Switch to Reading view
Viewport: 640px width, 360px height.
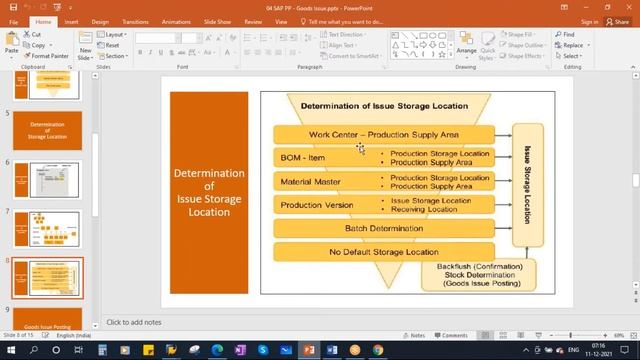pos(521,335)
